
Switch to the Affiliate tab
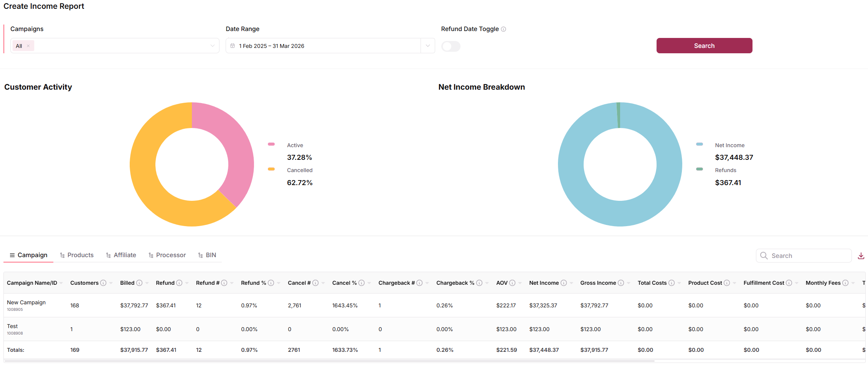[121, 255]
